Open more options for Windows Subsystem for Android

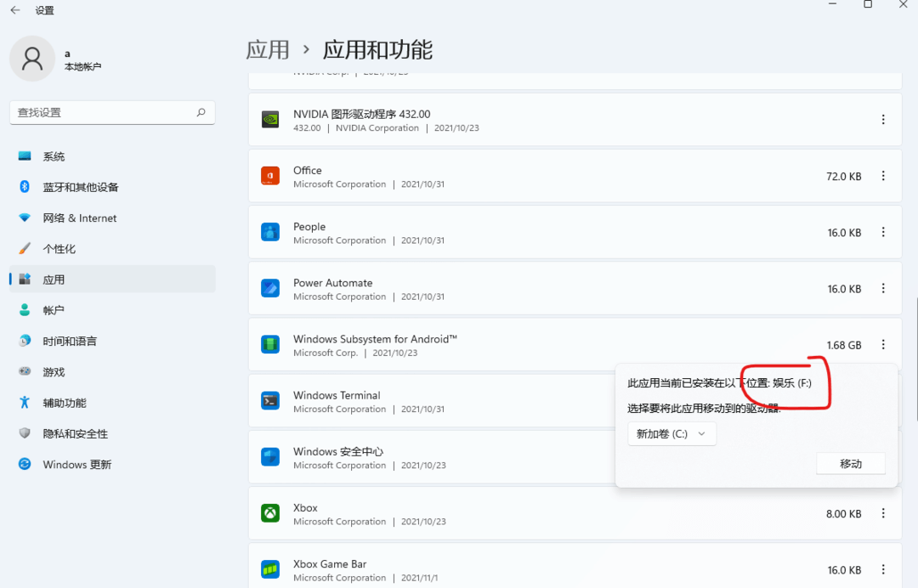(x=883, y=345)
